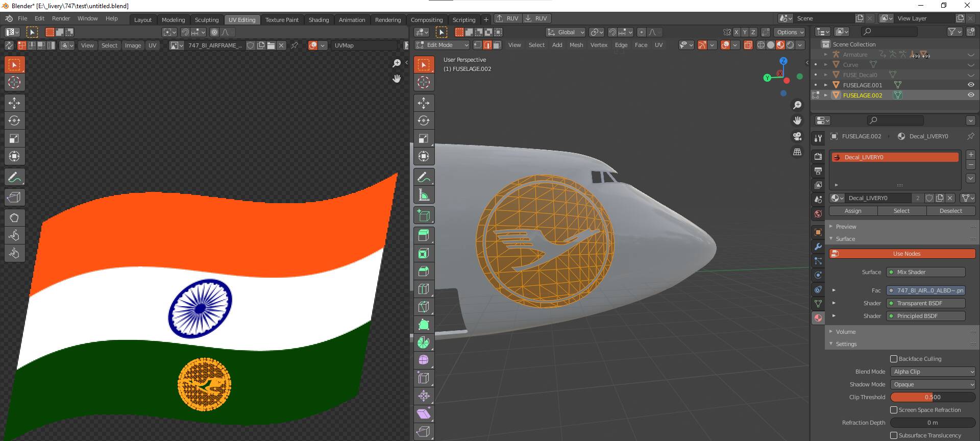Enable Subsurface Translucency checkbox
The height and width of the screenshot is (441, 980).
pos(894,435)
